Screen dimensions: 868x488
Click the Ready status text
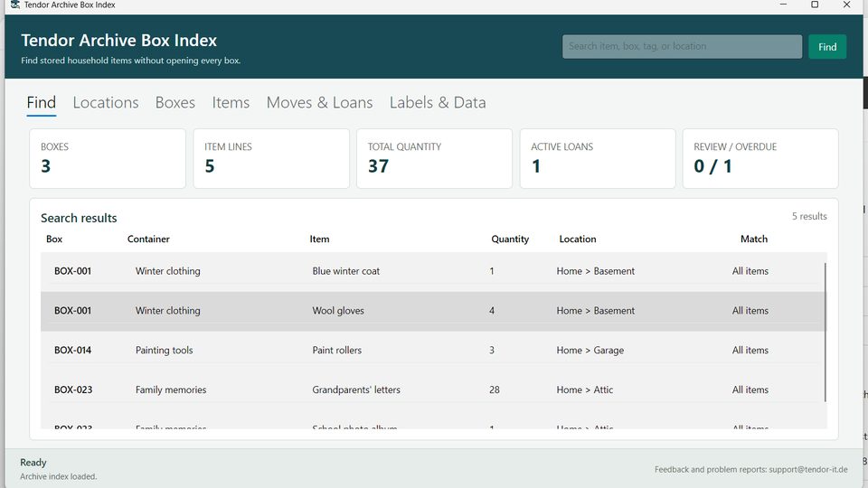pos(33,463)
